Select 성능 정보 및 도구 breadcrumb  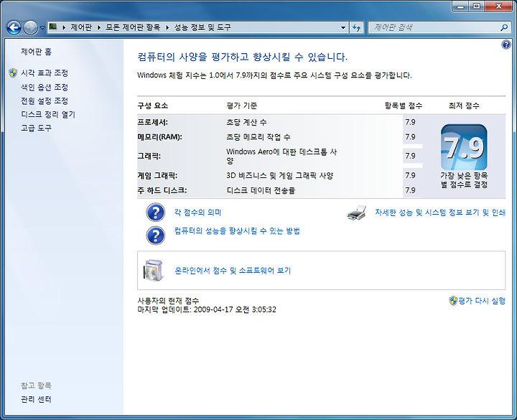pos(202,27)
